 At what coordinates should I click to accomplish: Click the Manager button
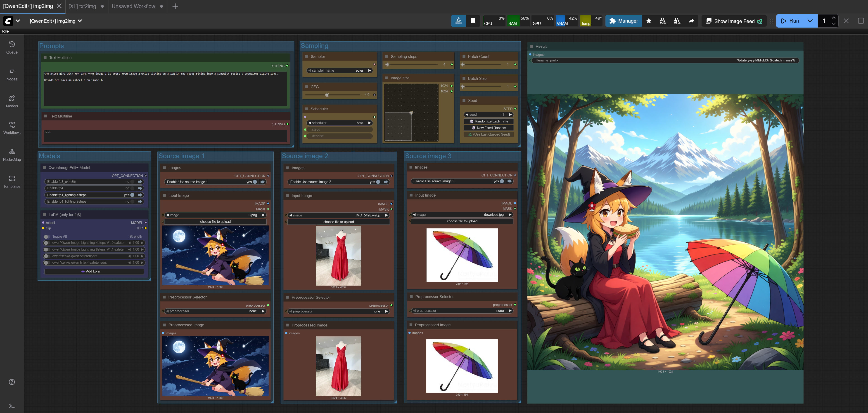point(624,21)
